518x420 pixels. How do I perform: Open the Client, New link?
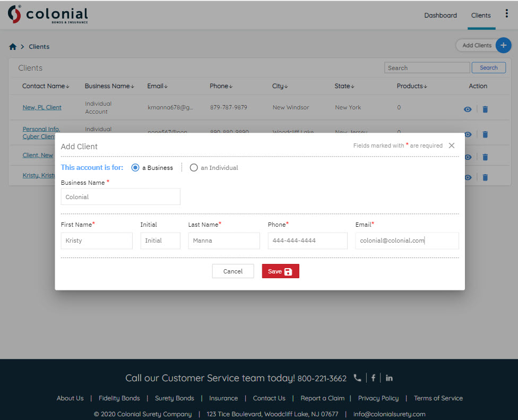coord(38,156)
